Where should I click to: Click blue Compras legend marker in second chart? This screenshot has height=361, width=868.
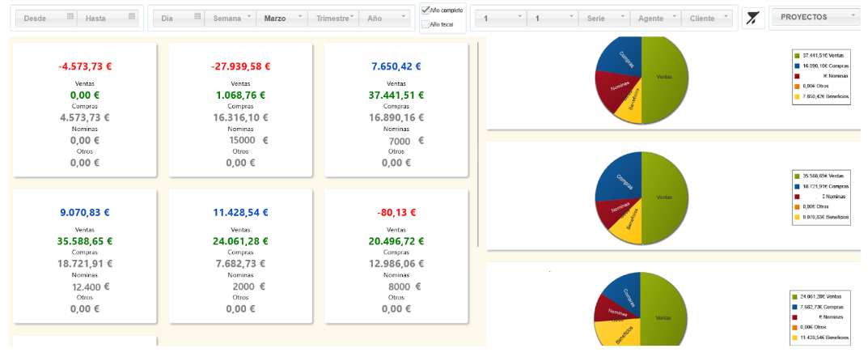(797, 185)
